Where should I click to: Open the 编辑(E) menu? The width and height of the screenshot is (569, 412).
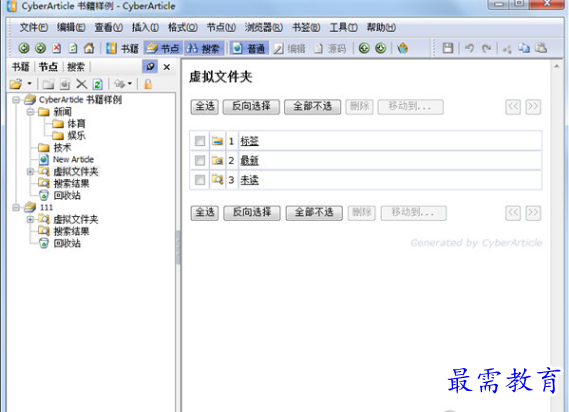[x=71, y=27]
